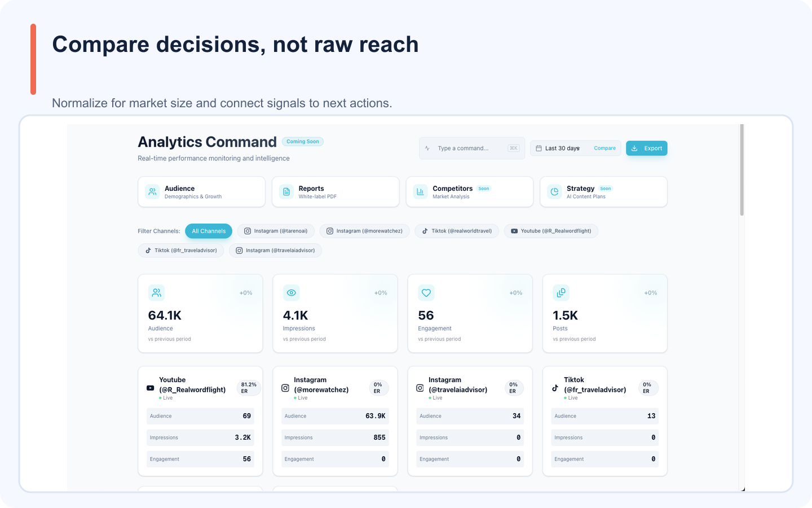812x508 pixels.
Task: Click Instagram logo on @morewatchez channel card
Action: [285, 388]
